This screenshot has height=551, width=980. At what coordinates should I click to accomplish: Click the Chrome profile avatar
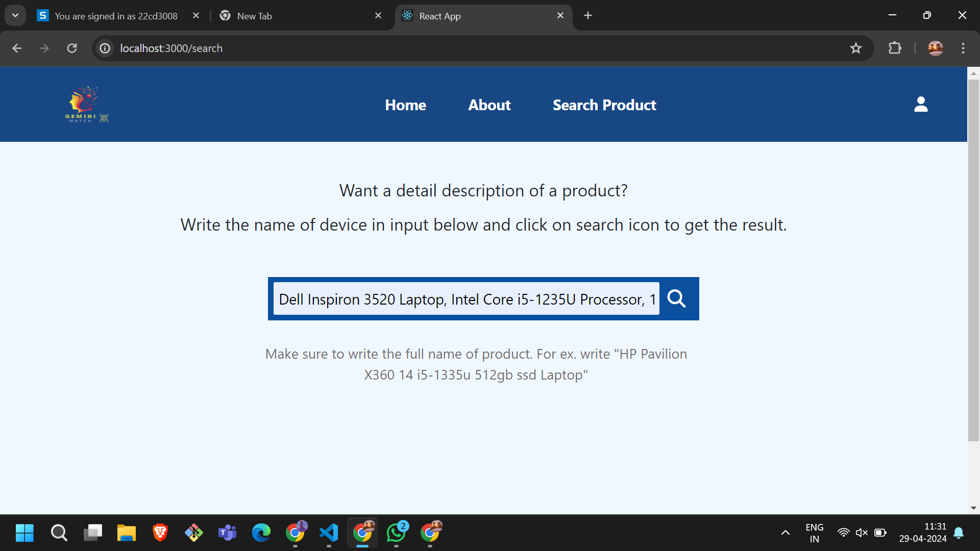click(935, 48)
